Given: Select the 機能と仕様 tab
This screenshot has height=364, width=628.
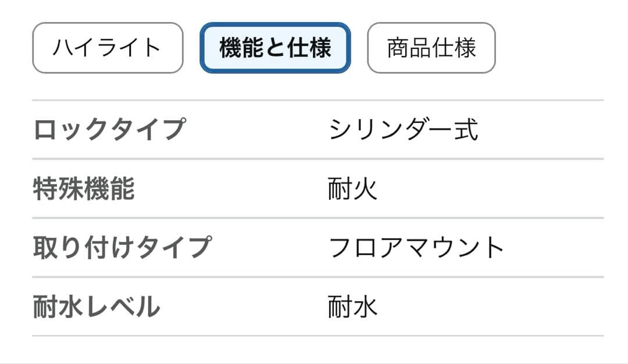Looking at the screenshot, I should (275, 48).
